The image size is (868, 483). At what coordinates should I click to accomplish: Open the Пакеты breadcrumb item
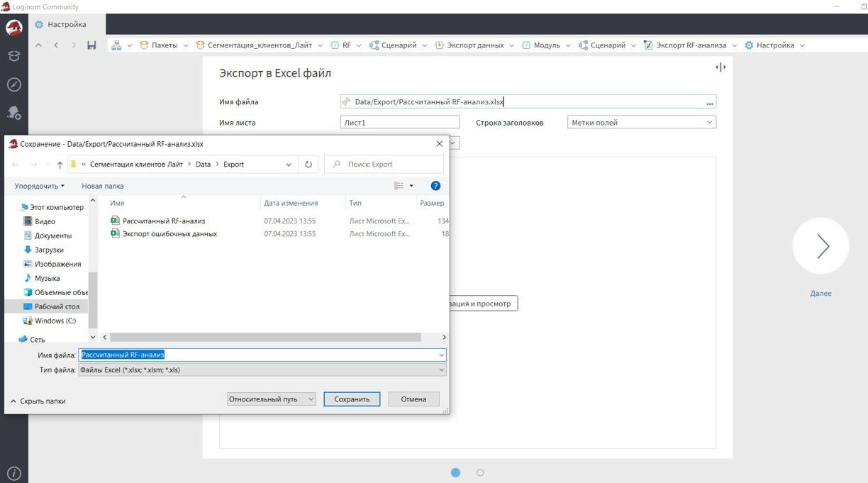(158, 45)
